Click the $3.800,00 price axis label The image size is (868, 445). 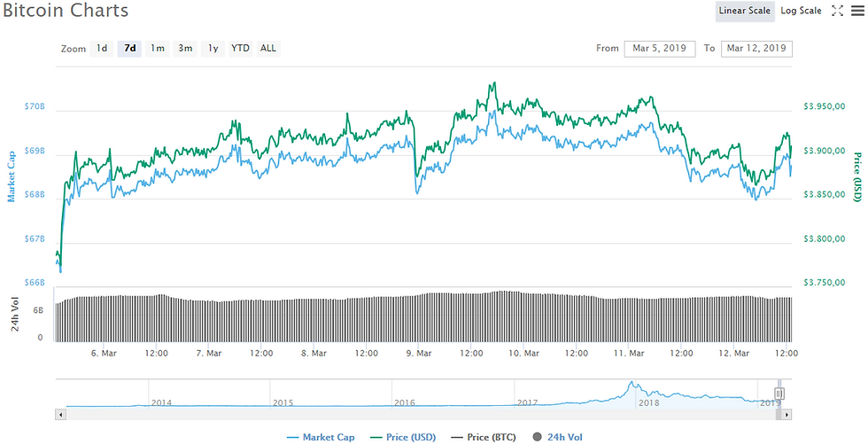(825, 238)
